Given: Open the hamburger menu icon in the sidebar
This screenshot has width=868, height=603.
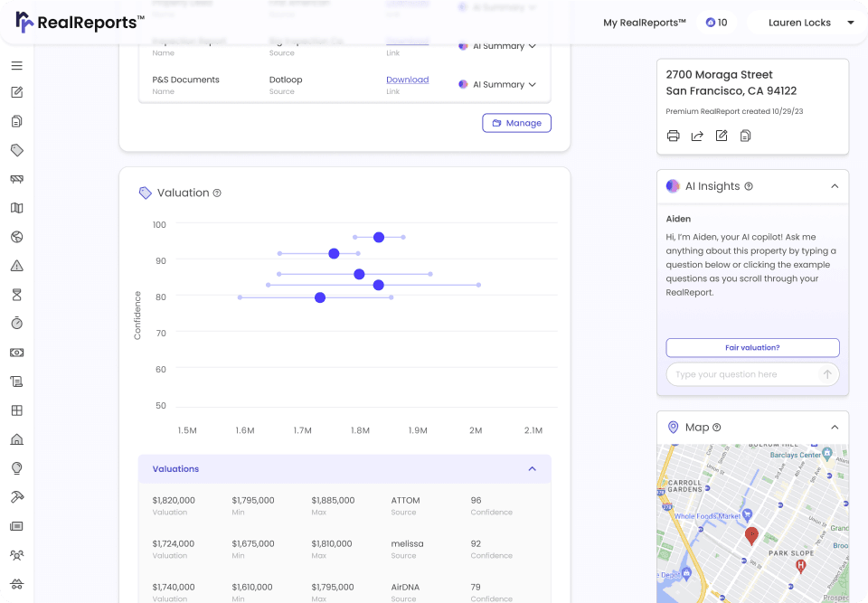Looking at the screenshot, I should click(x=16, y=65).
